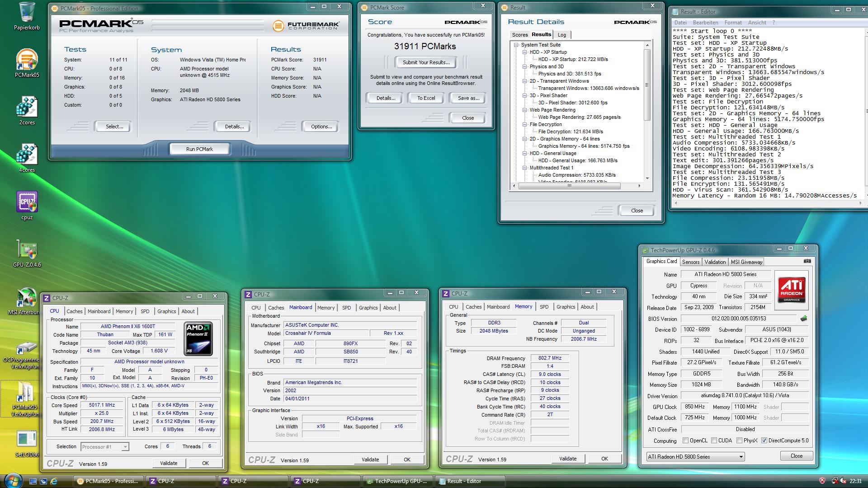Uncheck DirectCompute 5.0 in GPU-Z

point(764,441)
